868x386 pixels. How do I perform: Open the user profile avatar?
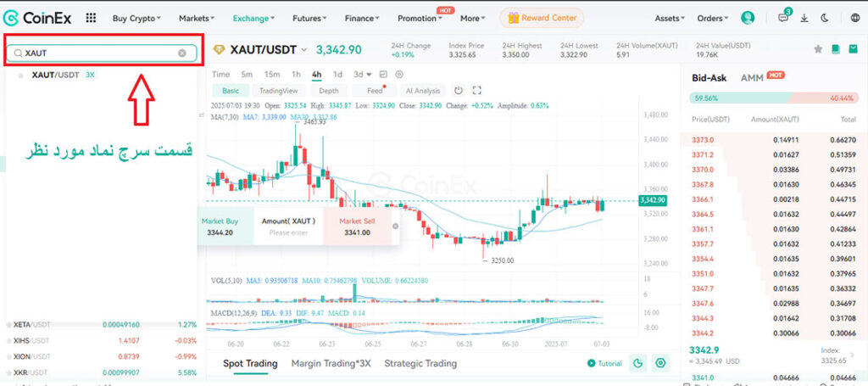click(748, 18)
